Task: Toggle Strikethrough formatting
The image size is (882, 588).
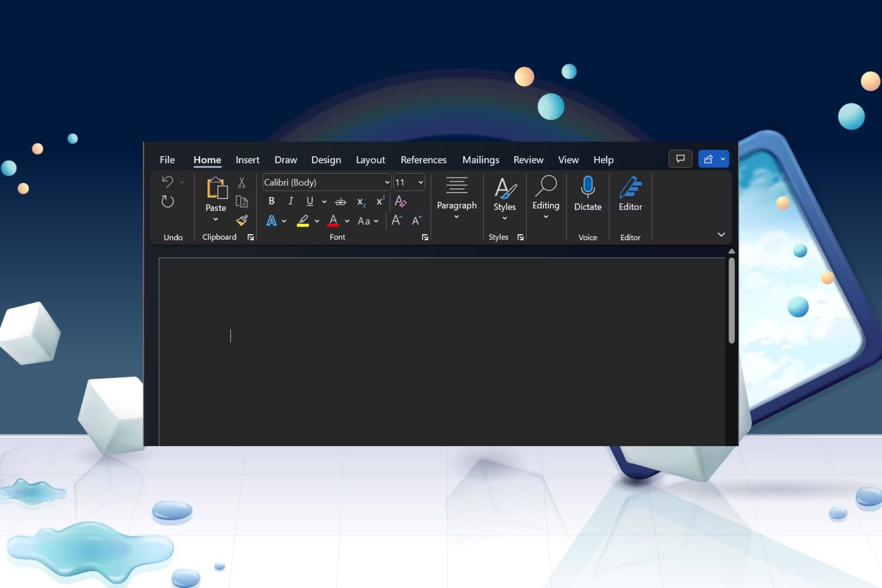Action: coord(340,202)
